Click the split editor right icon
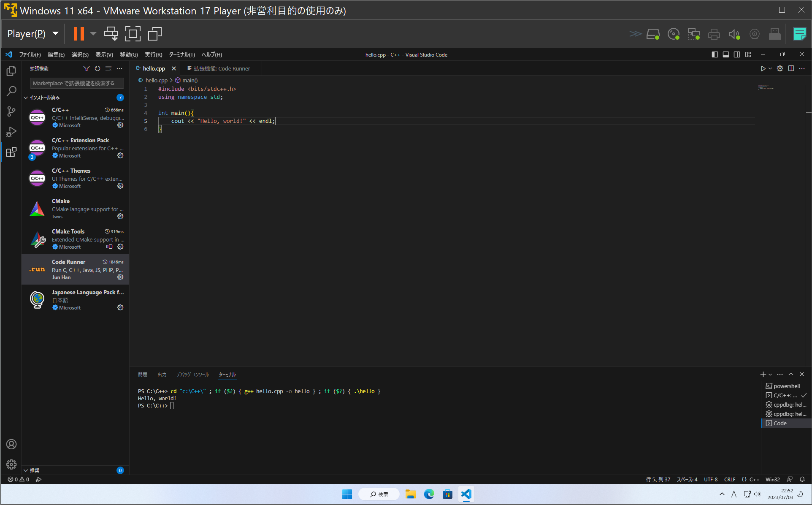 point(791,68)
